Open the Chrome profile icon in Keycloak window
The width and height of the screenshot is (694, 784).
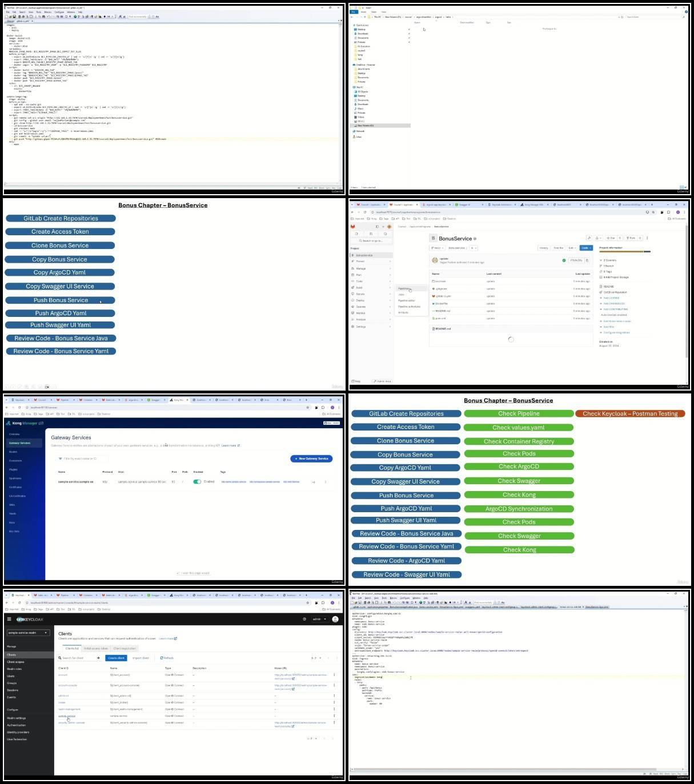click(x=332, y=602)
